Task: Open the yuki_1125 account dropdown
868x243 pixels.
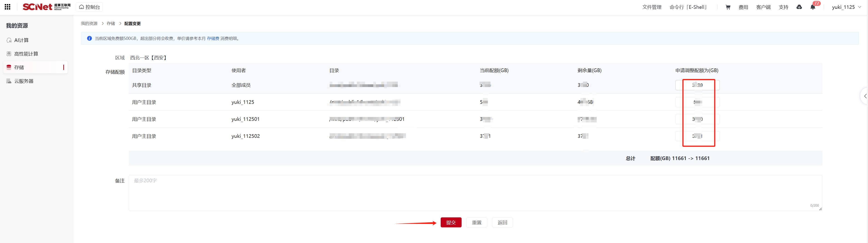Action: click(x=846, y=7)
